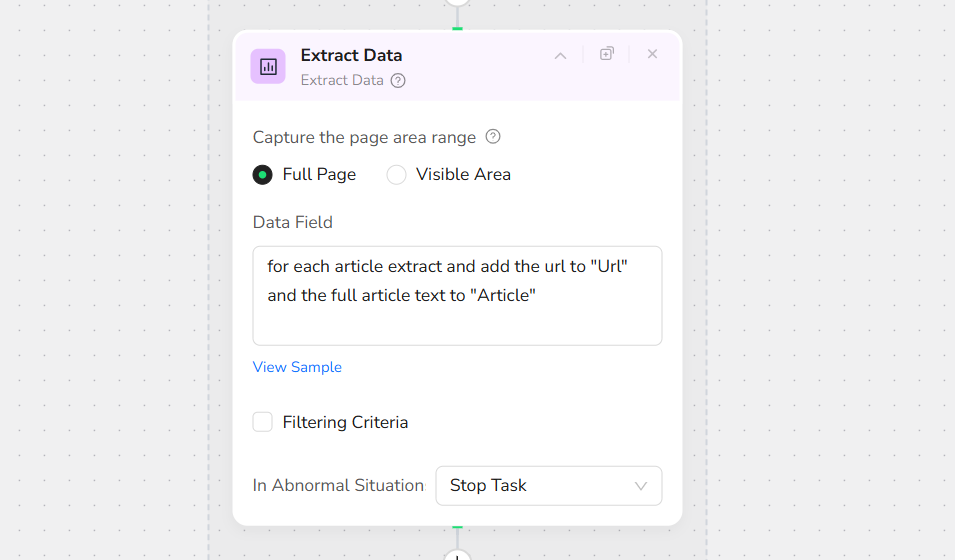The height and width of the screenshot is (560, 955).
Task: Click the Filtering Criteria label text
Action: tap(345, 422)
